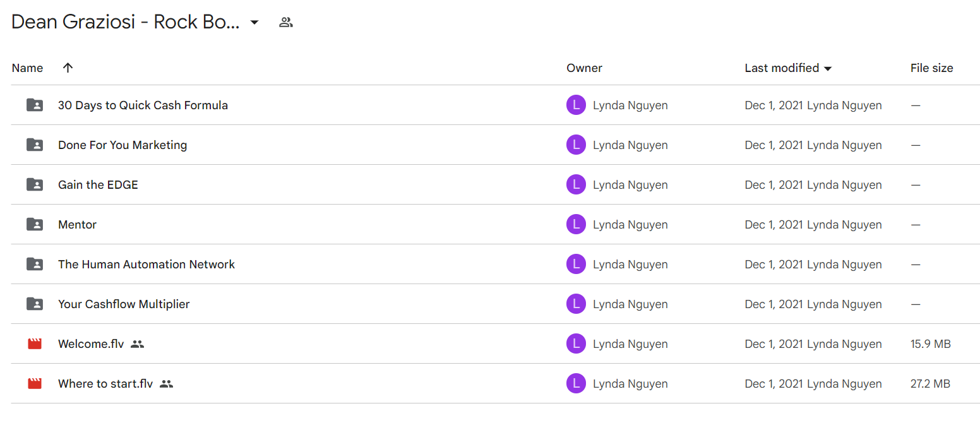
Task: Click the video icon for Where to start.flv
Action: coord(35,384)
